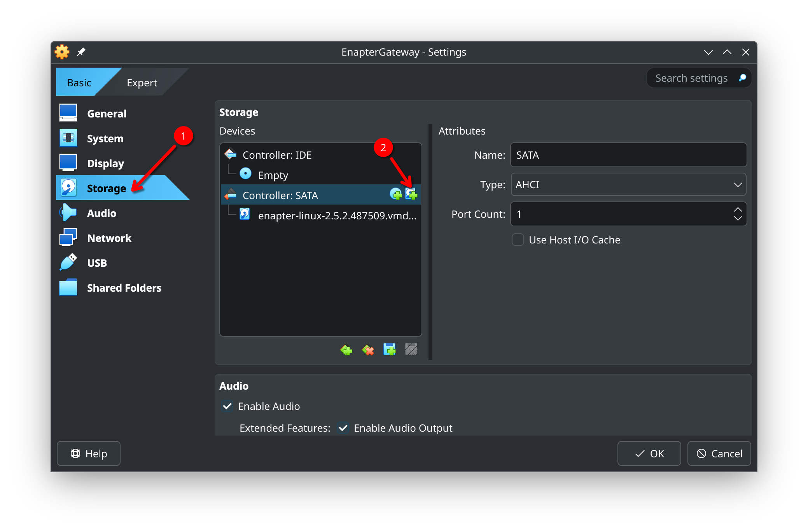Disable the Enable Audio checkbox
The width and height of the screenshot is (808, 532).
pyautogui.click(x=227, y=406)
